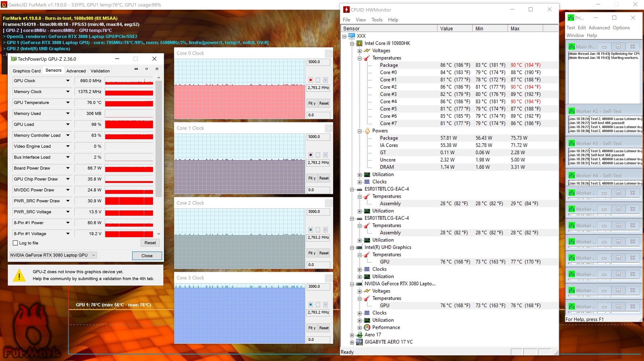Open GPU-Z hamburger menu icon

[157, 69]
